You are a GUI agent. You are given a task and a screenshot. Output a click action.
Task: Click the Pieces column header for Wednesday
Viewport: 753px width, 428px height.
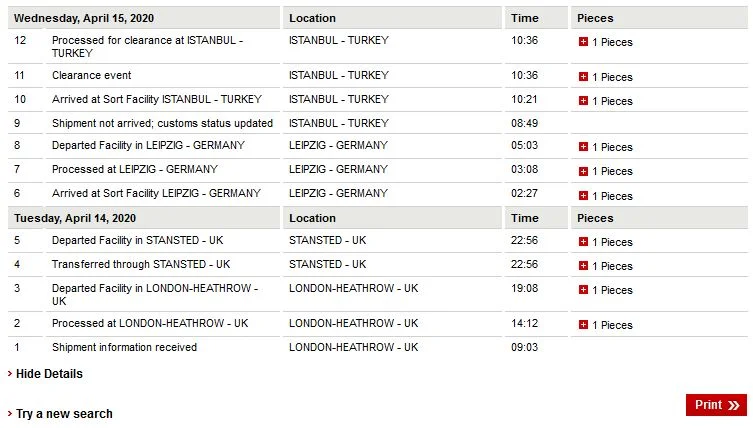click(x=595, y=18)
